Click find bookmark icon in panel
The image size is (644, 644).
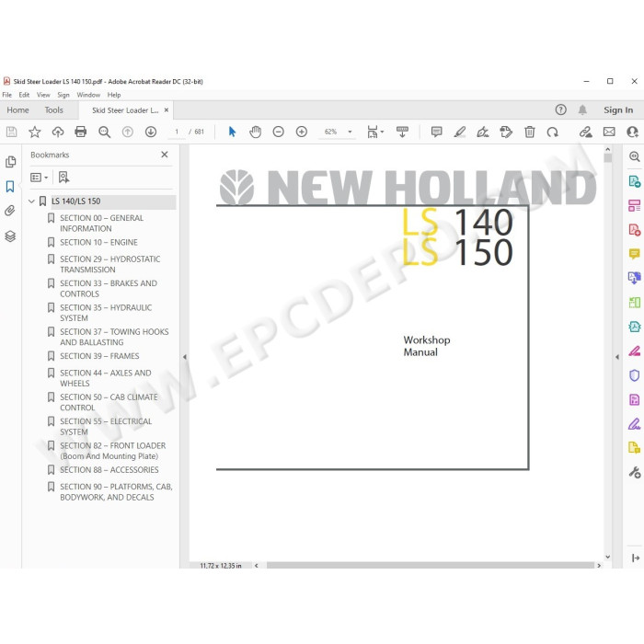(x=63, y=178)
